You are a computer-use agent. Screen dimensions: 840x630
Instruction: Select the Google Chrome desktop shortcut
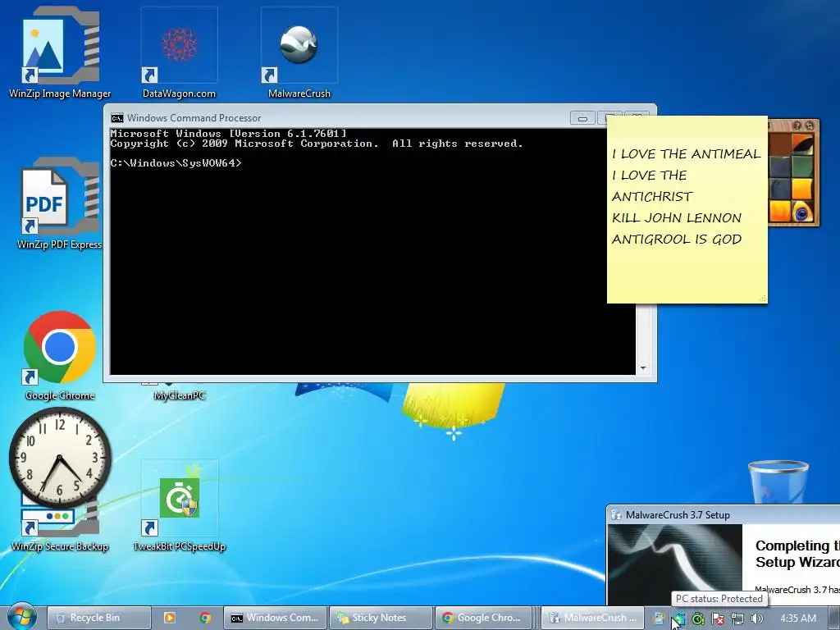[60, 354]
